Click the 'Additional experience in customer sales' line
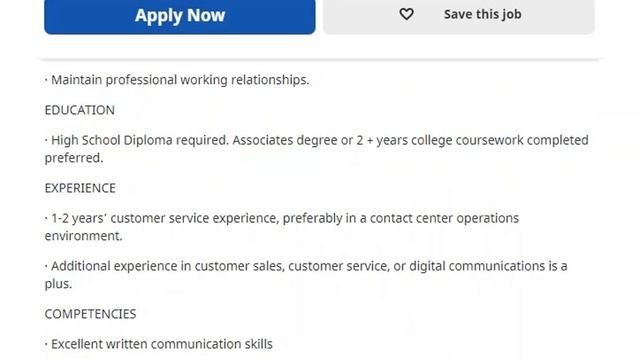640x360 pixels. (x=164, y=266)
